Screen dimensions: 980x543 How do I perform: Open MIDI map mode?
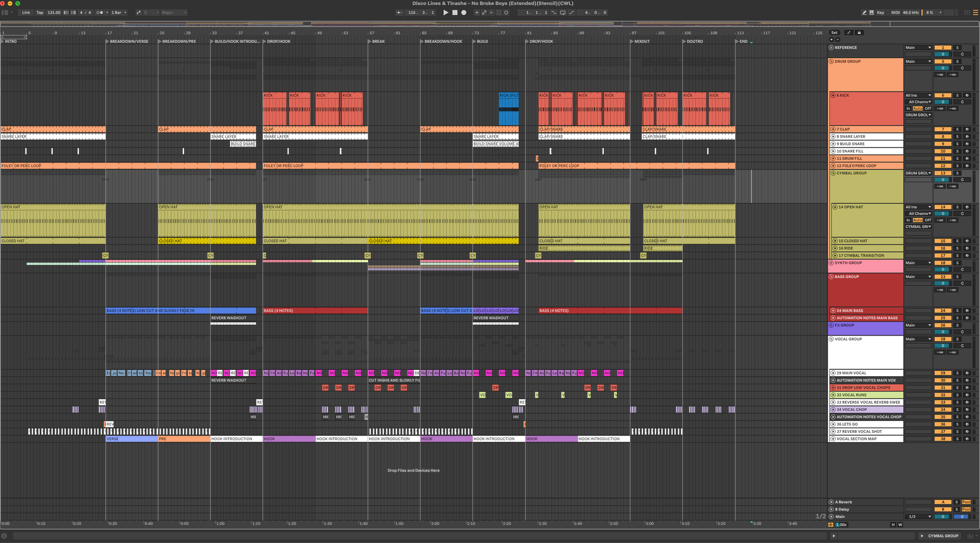pos(895,13)
